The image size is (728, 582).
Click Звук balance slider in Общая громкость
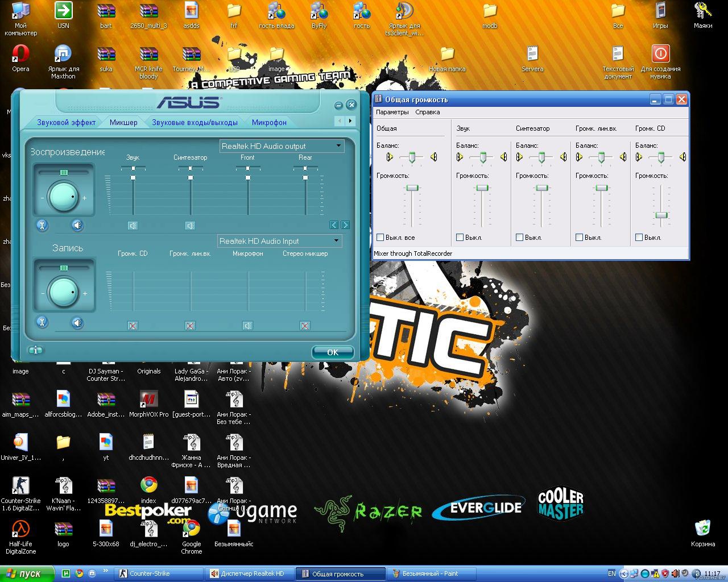tap(482, 157)
